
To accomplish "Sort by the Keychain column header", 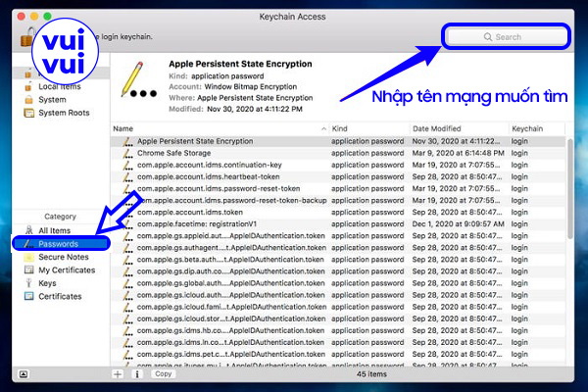I will [537, 128].
